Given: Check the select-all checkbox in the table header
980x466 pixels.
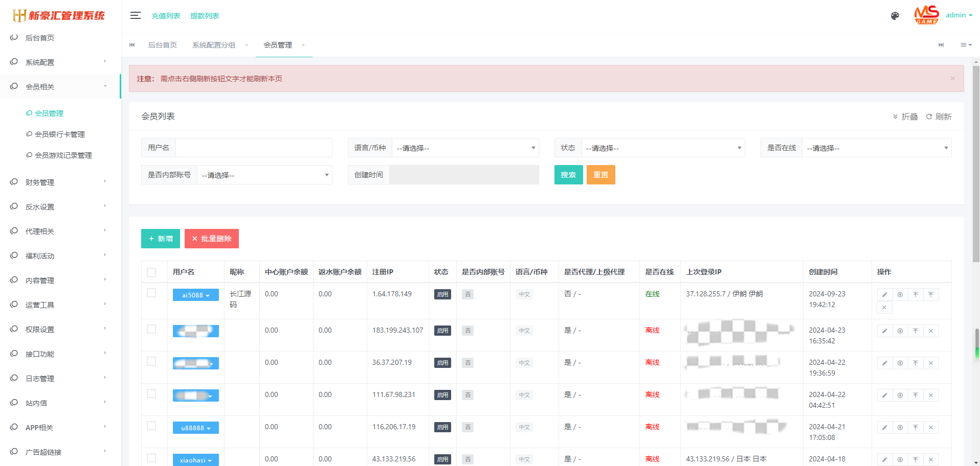Looking at the screenshot, I should 151,272.
